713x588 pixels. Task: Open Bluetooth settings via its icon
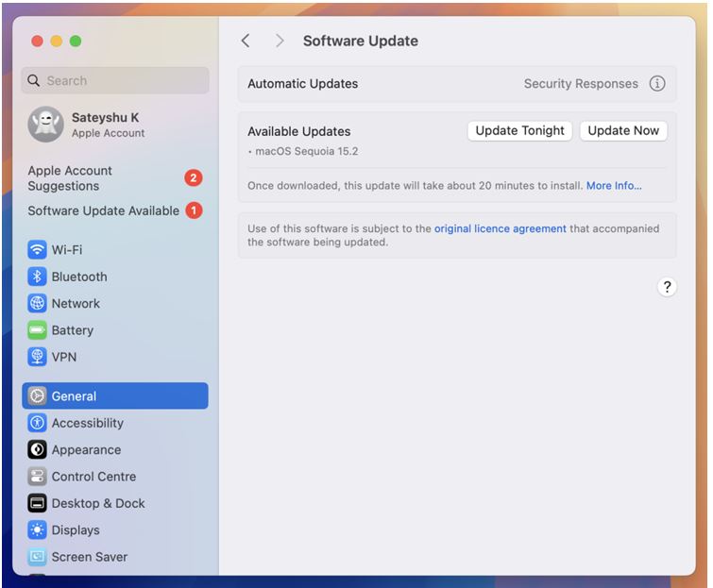pos(37,277)
